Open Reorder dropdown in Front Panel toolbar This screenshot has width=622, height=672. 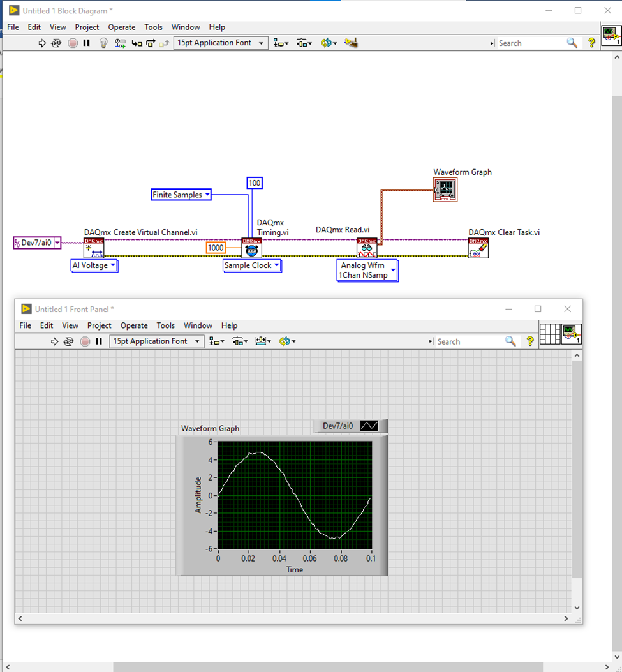coord(288,341)
